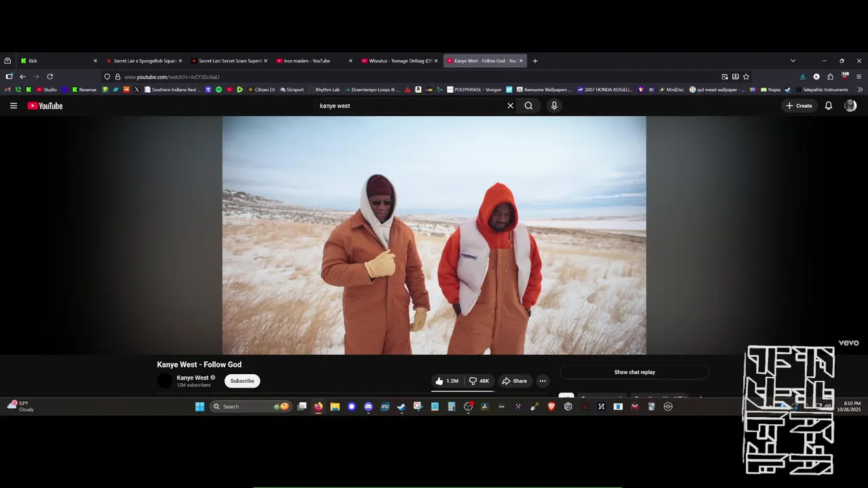This screenshot has width=868, height=488.
Task: Open Steam from the taskbar
Action: coord(401,407)
